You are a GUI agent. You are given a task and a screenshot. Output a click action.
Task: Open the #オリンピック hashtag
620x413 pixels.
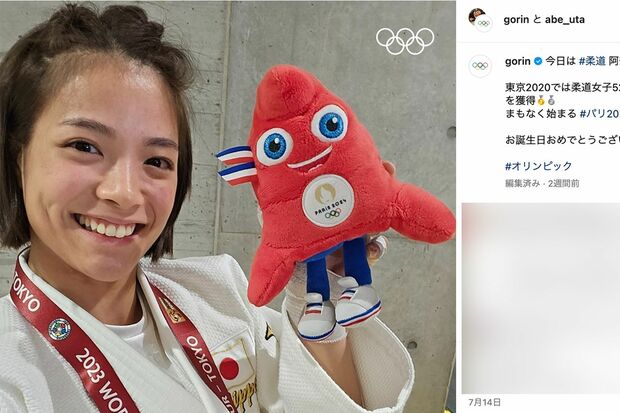coord(538,166)
